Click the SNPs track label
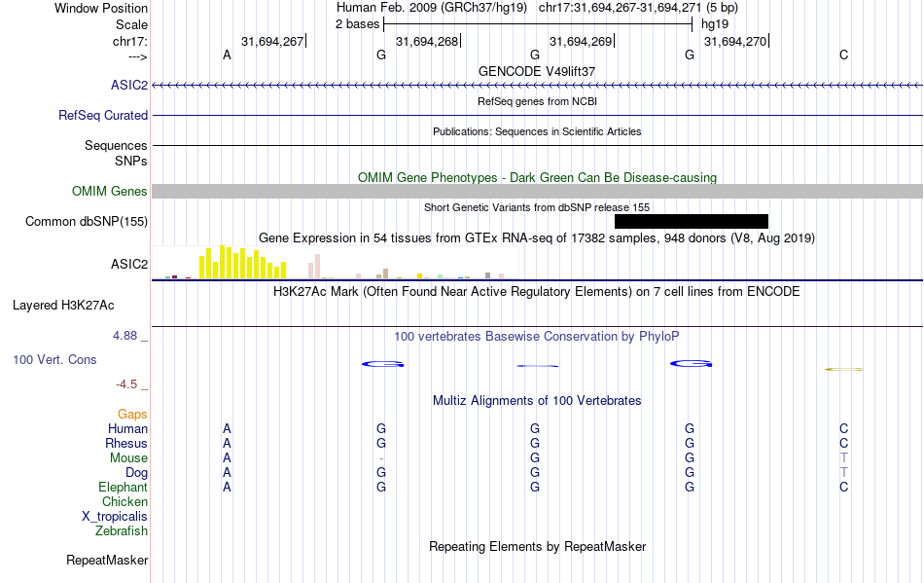 (131, 161)
